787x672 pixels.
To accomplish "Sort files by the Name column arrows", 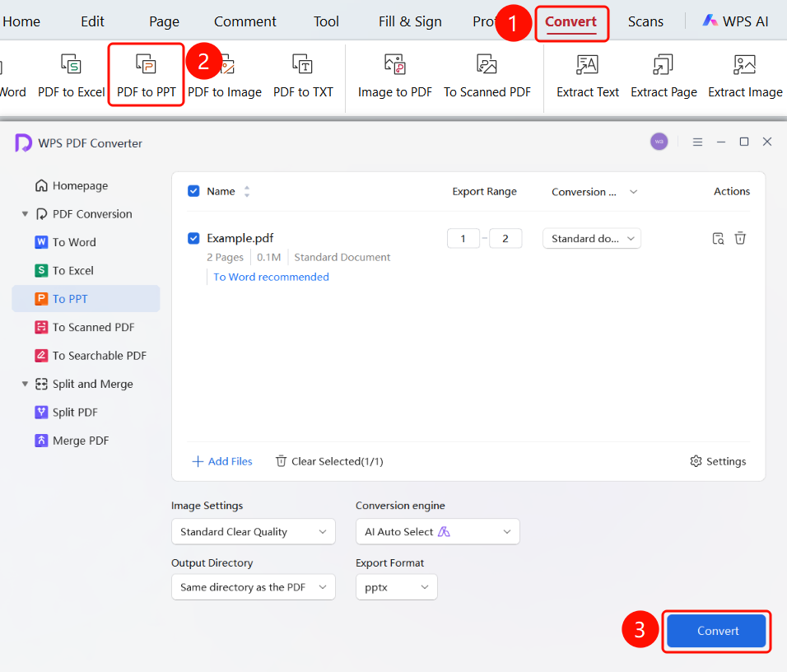I will (x=247, y=191).
